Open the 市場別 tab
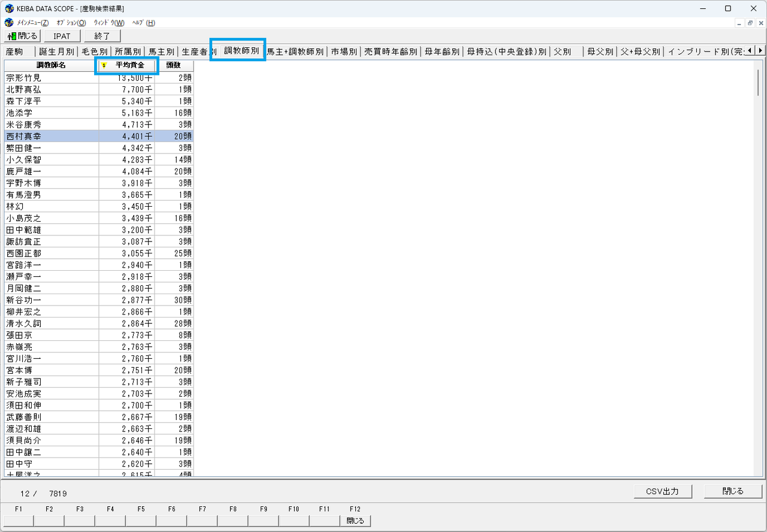The image size is (767, 532). 344,52
